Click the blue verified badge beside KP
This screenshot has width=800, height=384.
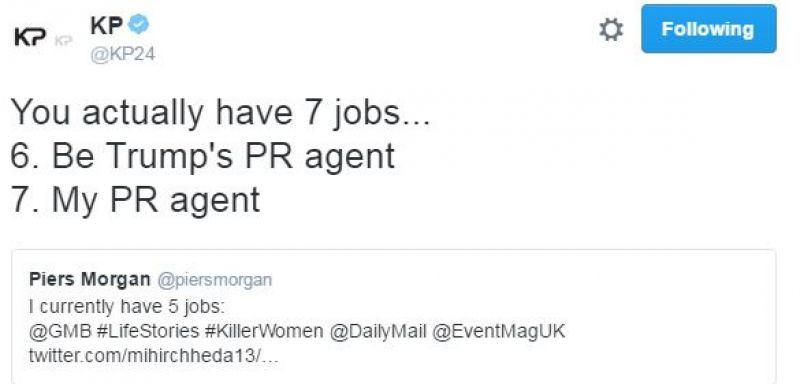click(x=138, y=24)
